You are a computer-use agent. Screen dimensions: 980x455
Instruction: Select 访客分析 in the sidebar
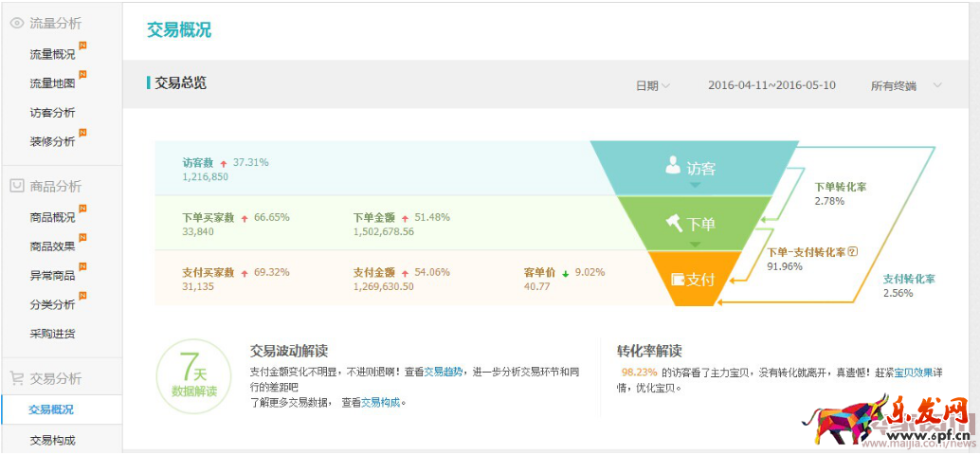pos(52,113)
